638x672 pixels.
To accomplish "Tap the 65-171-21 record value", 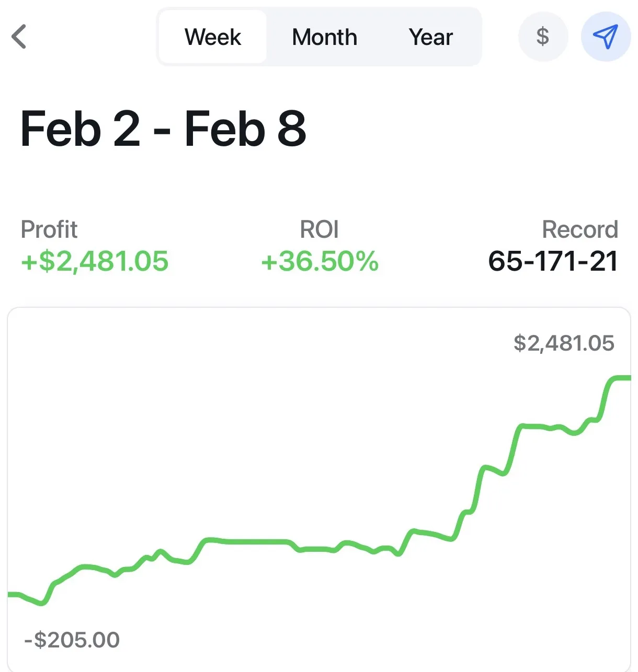I will click(x=553, y=261).
